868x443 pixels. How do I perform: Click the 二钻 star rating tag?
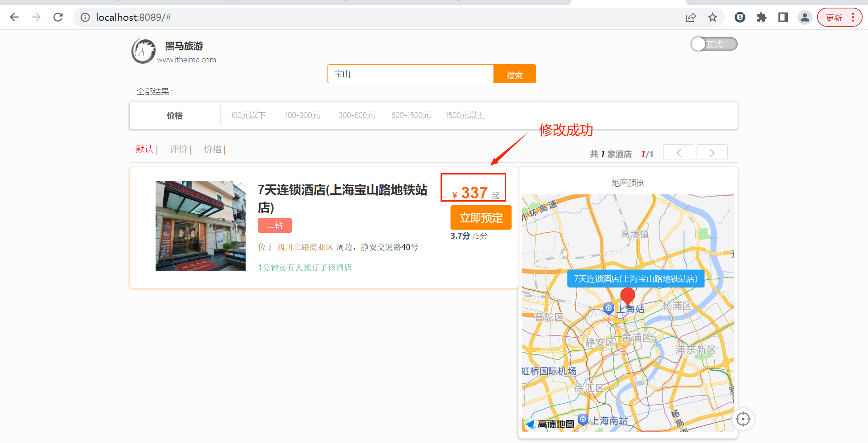point(275,225)
